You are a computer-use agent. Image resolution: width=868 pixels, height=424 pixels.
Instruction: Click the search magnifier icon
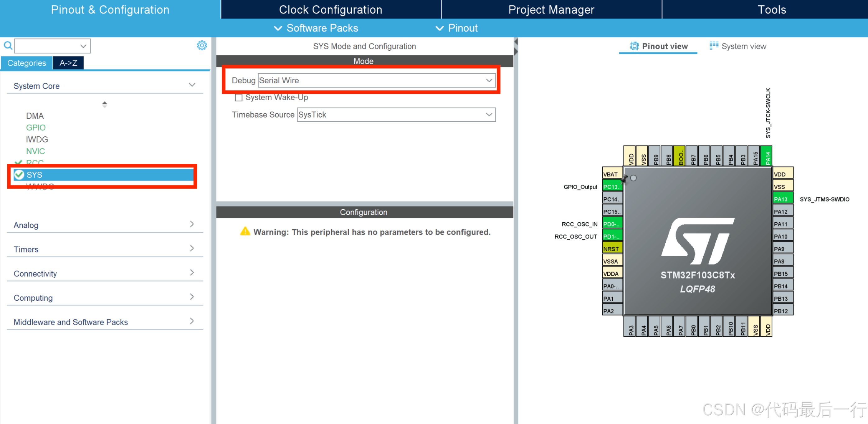tap(8, 45)
